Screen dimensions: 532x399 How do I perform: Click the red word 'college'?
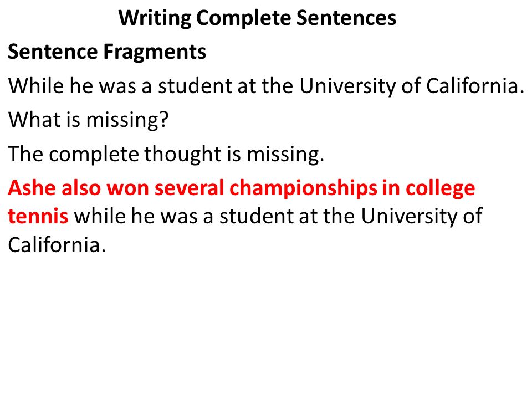[x=441, y=188]
